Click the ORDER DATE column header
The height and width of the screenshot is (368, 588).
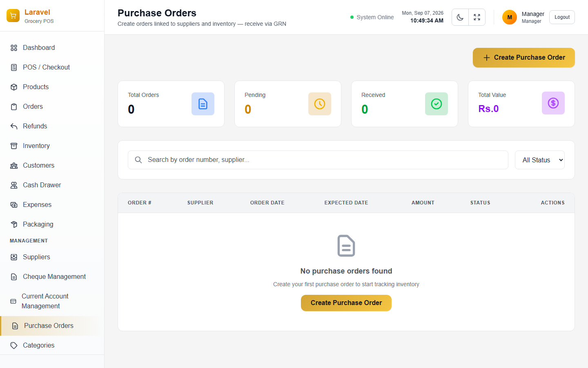pos(267,203)
